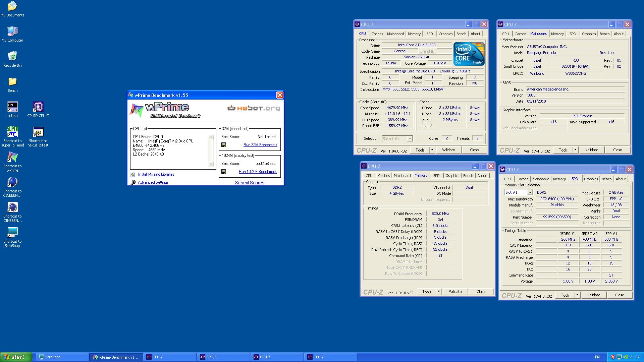Click Validate in SPD CPU-Z window
Image resolution: width=644 pixels, height=362 pixels.
(593, 295)
